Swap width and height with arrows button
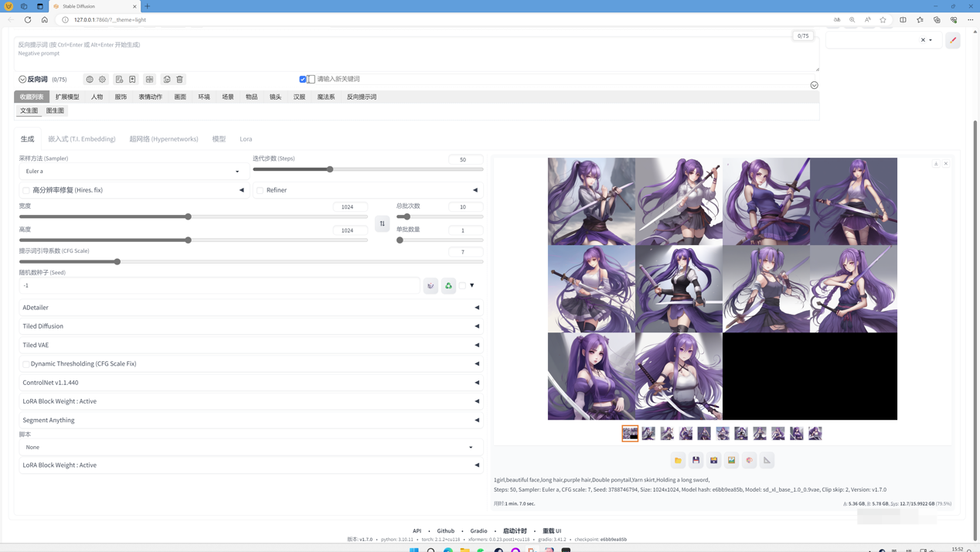Image resolution: width=980 pixels, height=552 pixels. pos(383,223)
